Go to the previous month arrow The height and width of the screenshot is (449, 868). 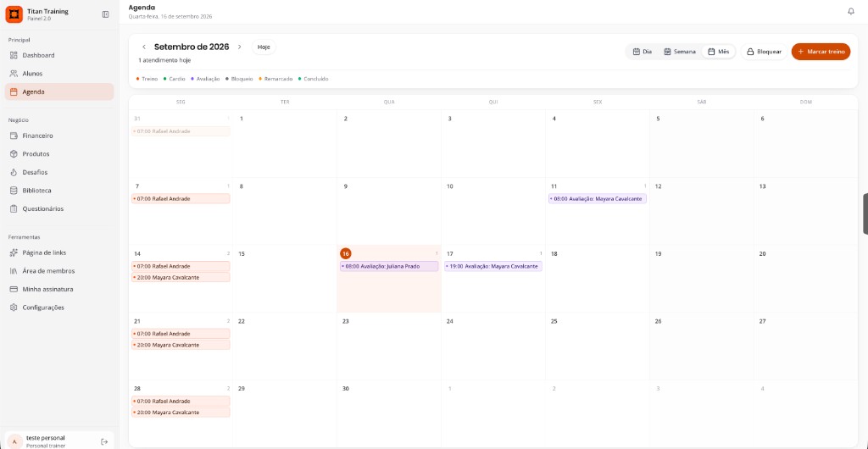click(x=144, y=47)
